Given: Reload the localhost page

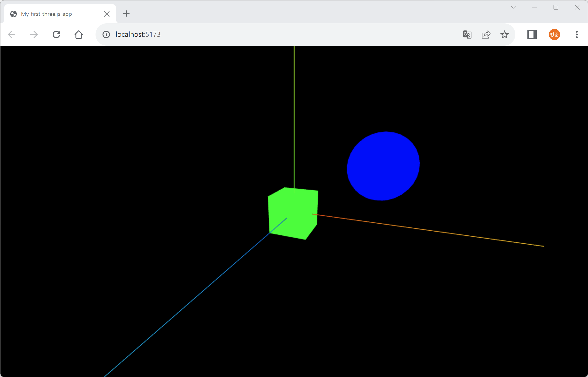Looking at the screenshot, I should click(x=56, y=34).
